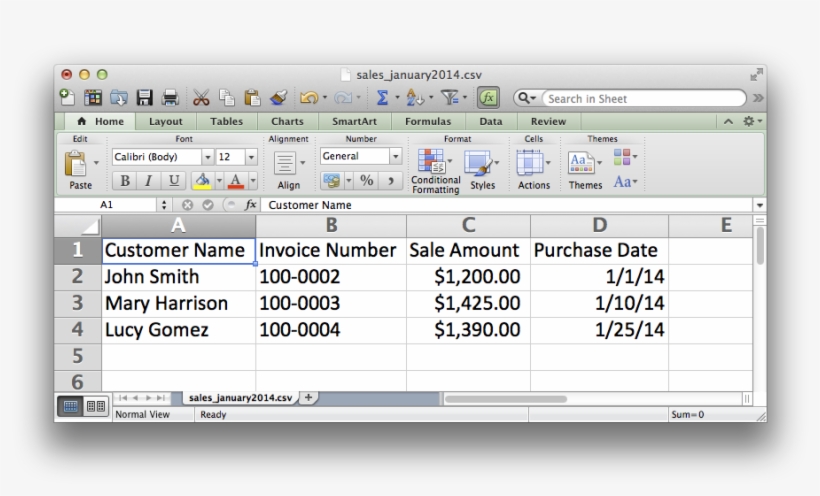Select column B header
This screenshot has height=496, width=820.
pyautogui.click(x=331, y=226)
